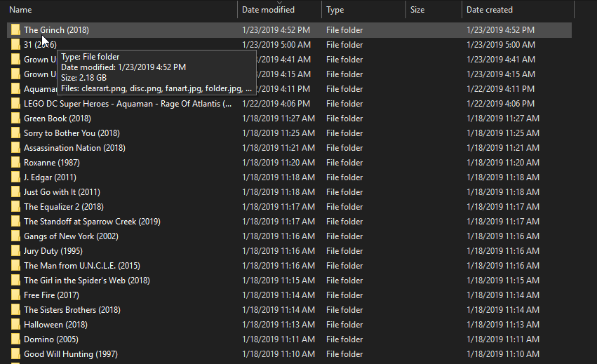
Task: Select The Standoff at Sparrow Creek folder
Action: click(x=92, y=222)
